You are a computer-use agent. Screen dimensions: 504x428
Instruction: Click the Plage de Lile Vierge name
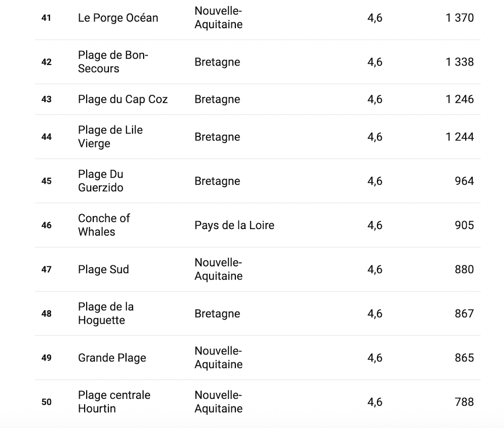point(110,136)
